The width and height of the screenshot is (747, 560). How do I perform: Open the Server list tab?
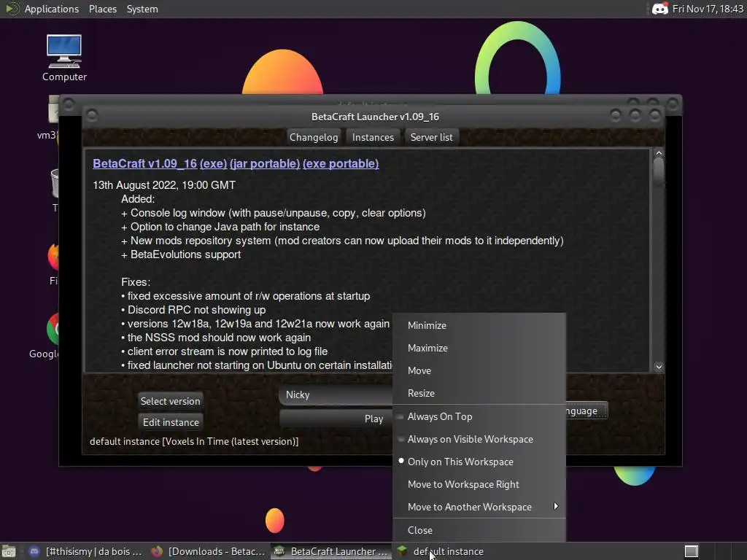[432, 137]
